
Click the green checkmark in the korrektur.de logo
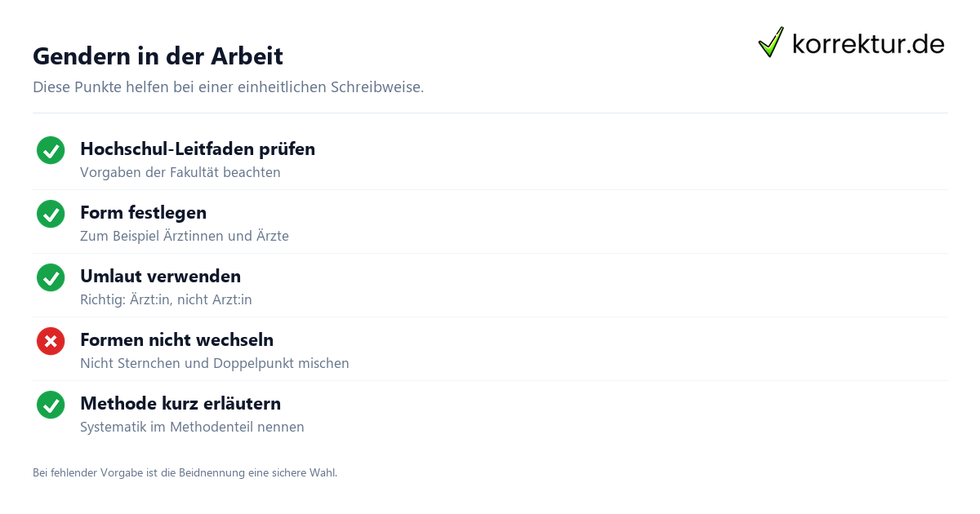771,42
